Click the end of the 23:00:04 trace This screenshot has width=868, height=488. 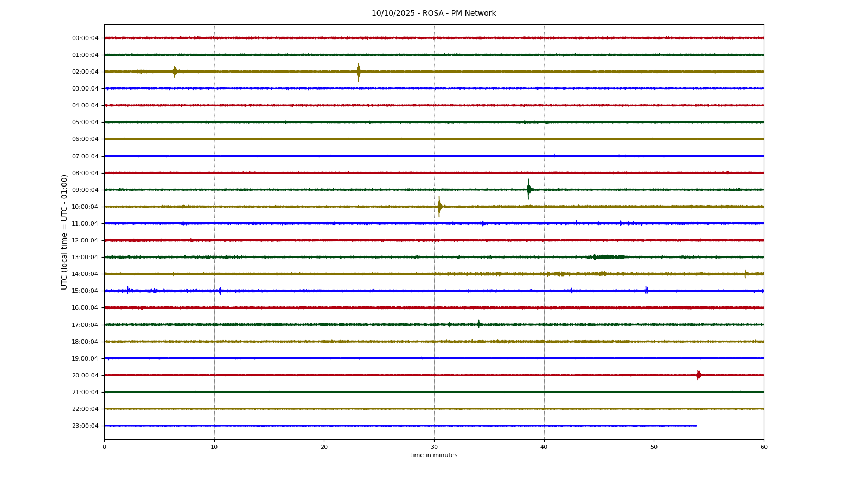click(x=695, y=426)
